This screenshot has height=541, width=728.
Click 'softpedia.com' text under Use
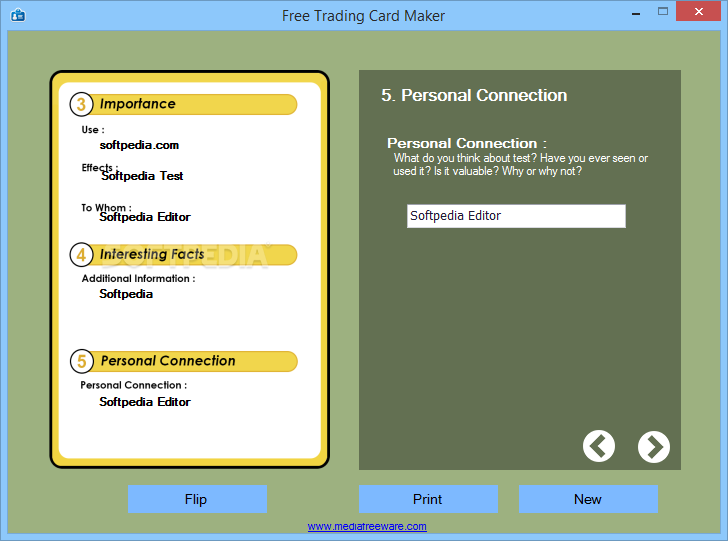point(139,145)
